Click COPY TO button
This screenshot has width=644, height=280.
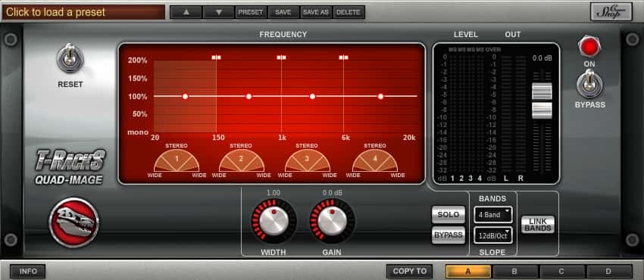(409, 271)
